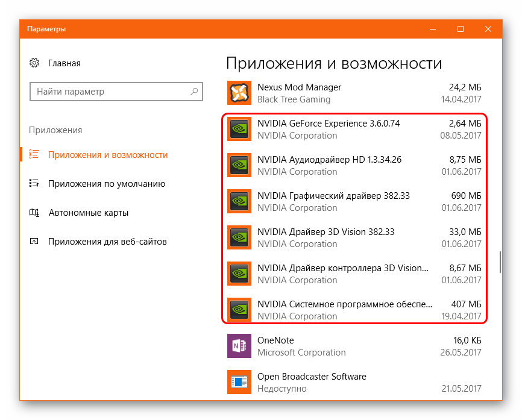Click the Главная gear icon

34,63
